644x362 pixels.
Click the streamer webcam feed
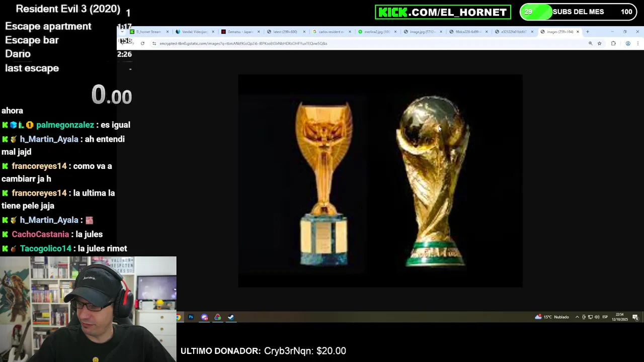coord(88,309)
